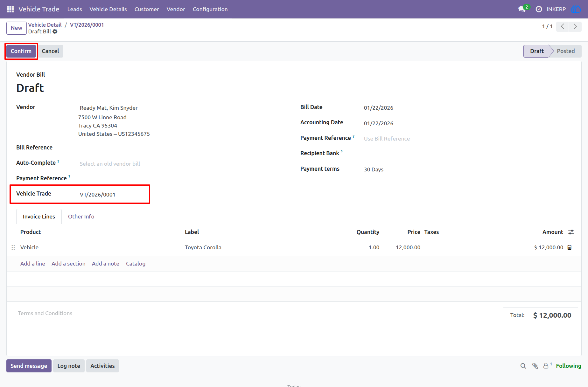
Task: Add a note to invoice lines
Action: (106, 264)
